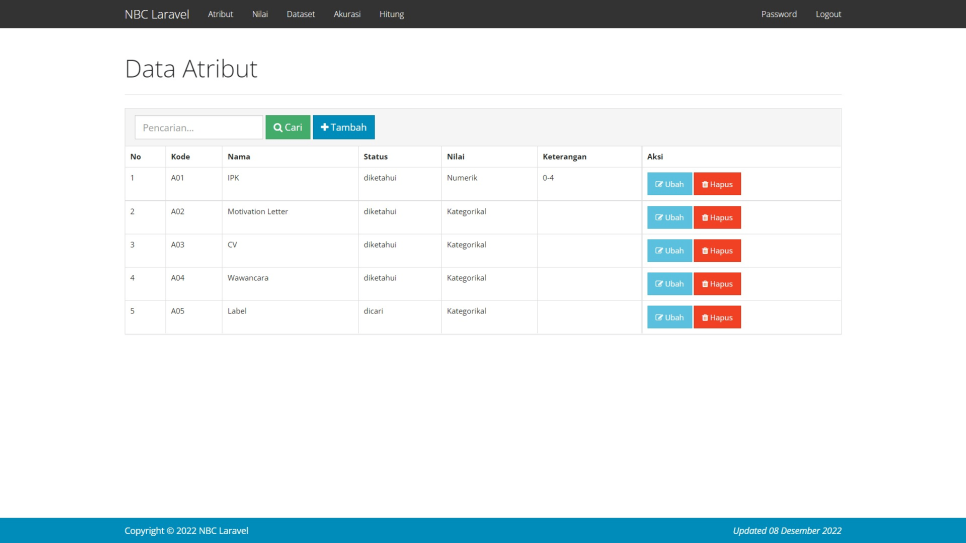
Task: Edit the IPK row with Ubah
Action: point(669,184)
